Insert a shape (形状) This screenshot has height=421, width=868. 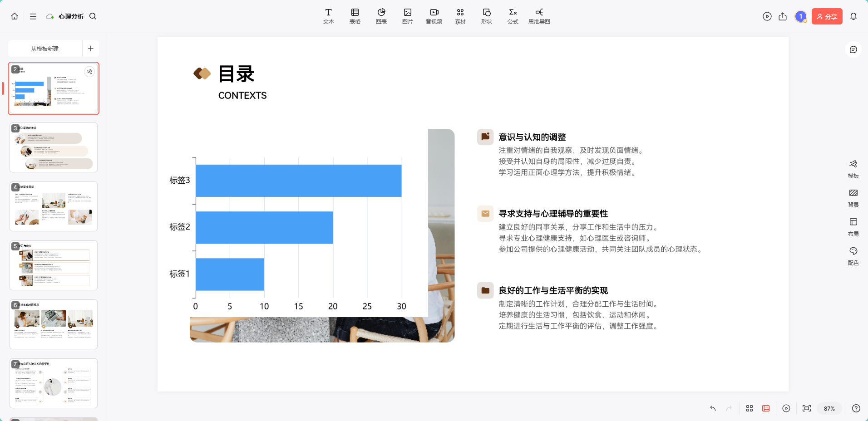click(487, 16)
